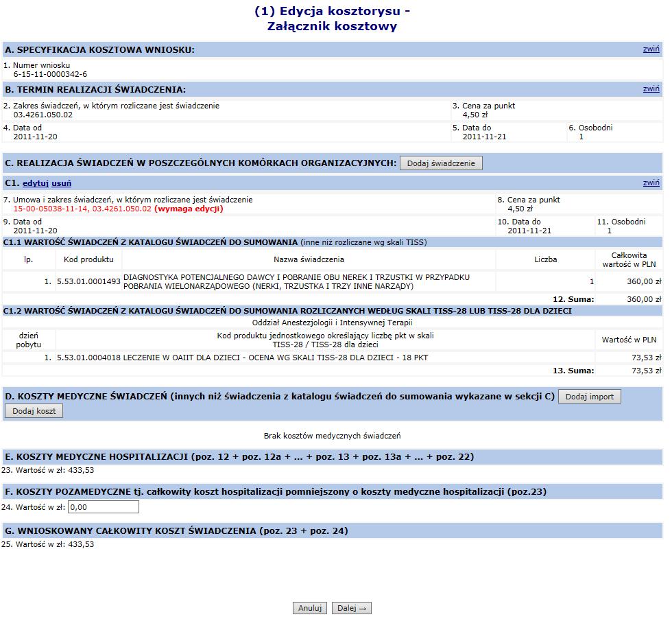Click date 2011-11-21 under 10. Data do
Image resolution: width=672 pixels, height=619 pixels.
tap(529, 231)
